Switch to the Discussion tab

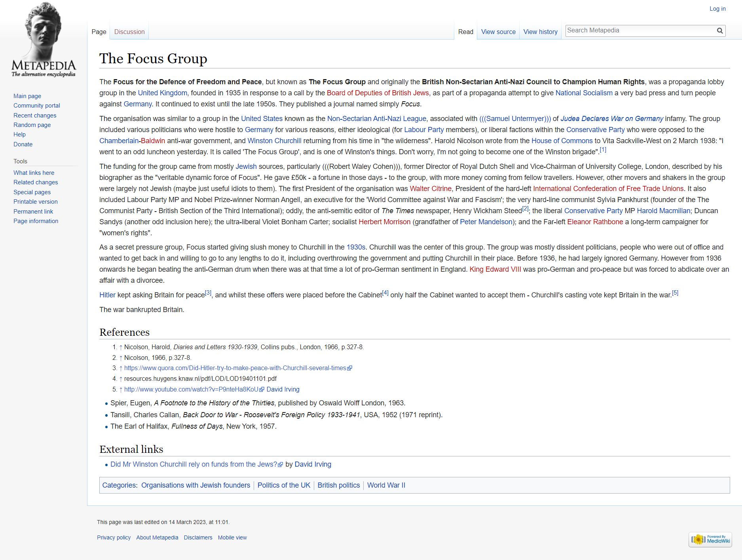pyautogui.click(x=129, y=32)
